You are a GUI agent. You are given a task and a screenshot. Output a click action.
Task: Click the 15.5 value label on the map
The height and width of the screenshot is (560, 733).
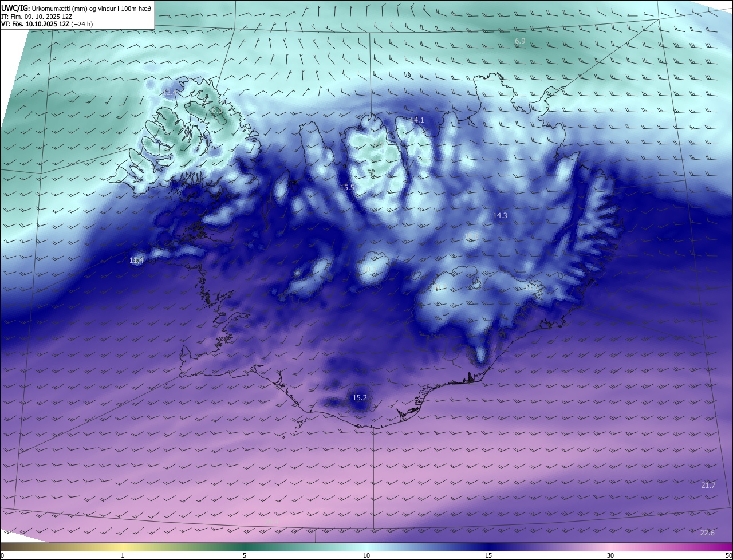[x=347, y=187]
